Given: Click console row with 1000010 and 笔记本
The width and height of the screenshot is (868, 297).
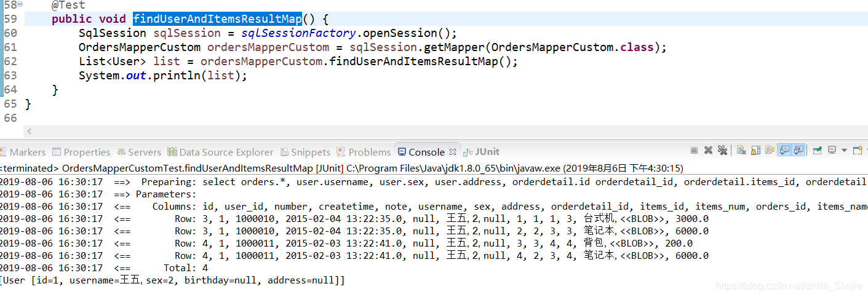Looking at the screenshot, I should pos(354,231).
